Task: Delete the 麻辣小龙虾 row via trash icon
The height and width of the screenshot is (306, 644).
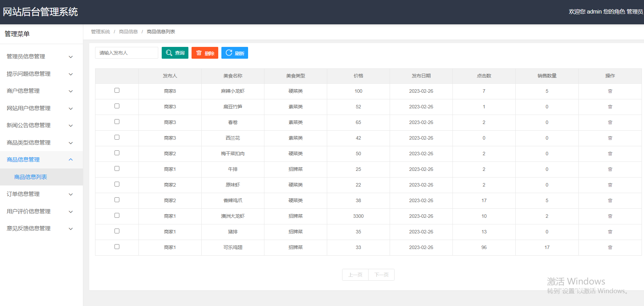Action: 610,91
